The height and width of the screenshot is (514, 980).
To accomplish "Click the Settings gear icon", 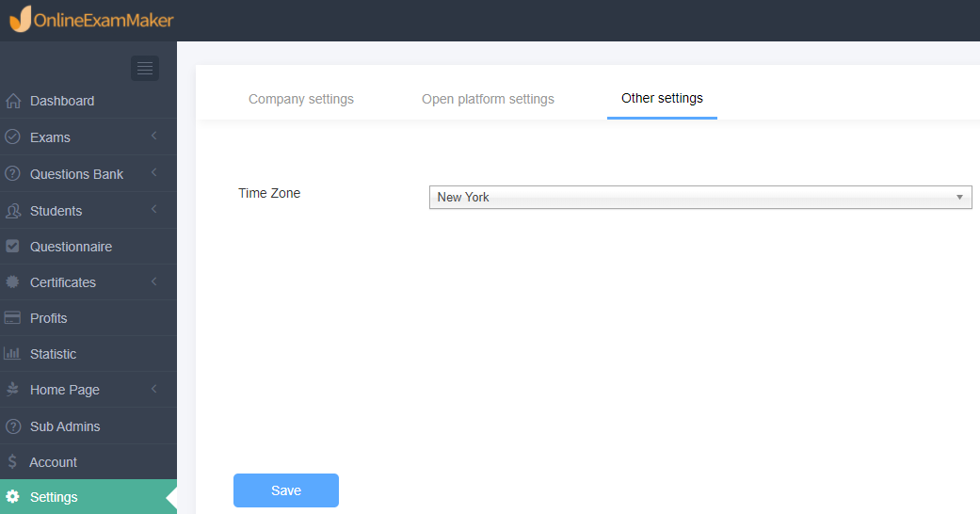I will [12, 497].
